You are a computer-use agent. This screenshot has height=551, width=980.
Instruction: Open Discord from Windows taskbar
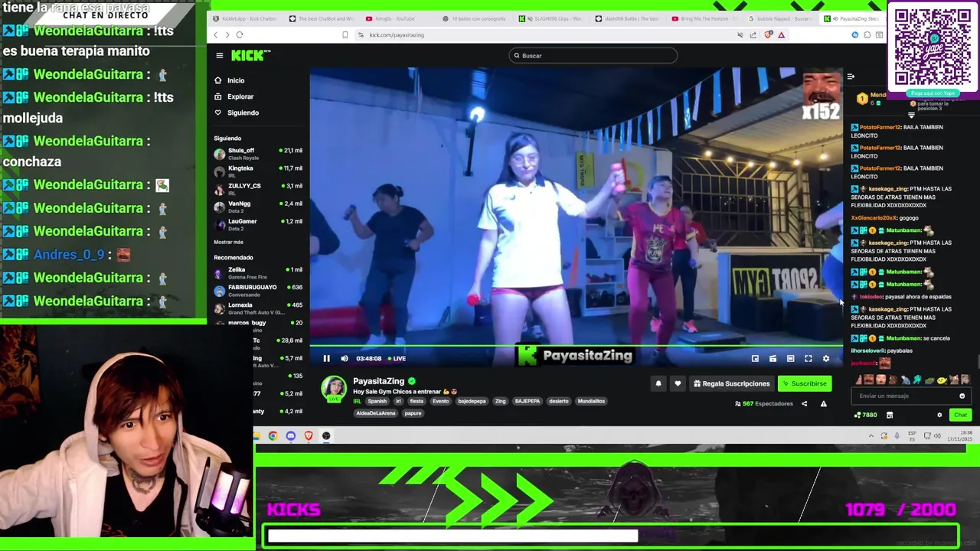[291, 435]
